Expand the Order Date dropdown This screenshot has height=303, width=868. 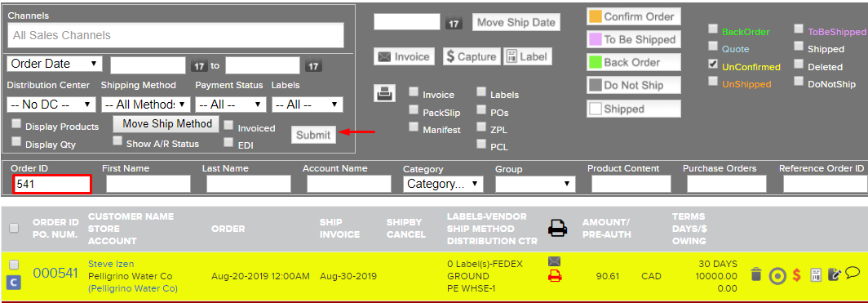click(x=54, y=64)
